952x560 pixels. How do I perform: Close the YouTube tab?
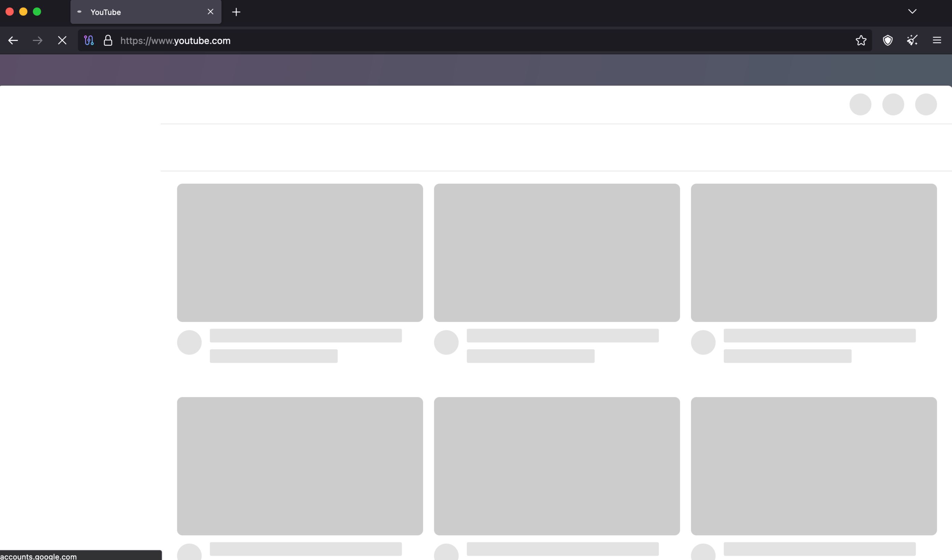tap(210, 12)
